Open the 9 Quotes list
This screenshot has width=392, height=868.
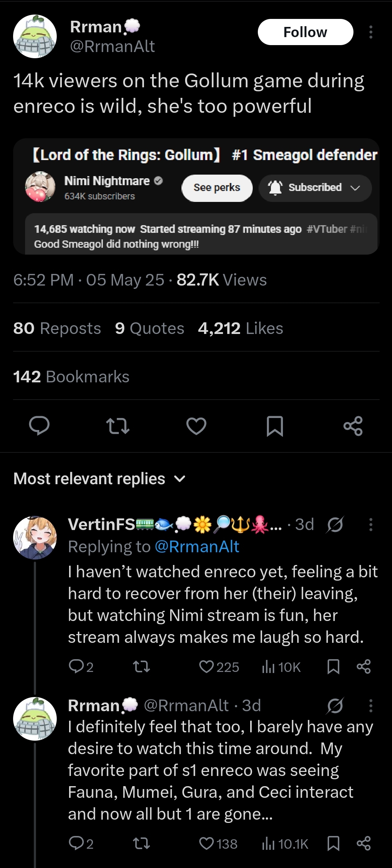149,329
